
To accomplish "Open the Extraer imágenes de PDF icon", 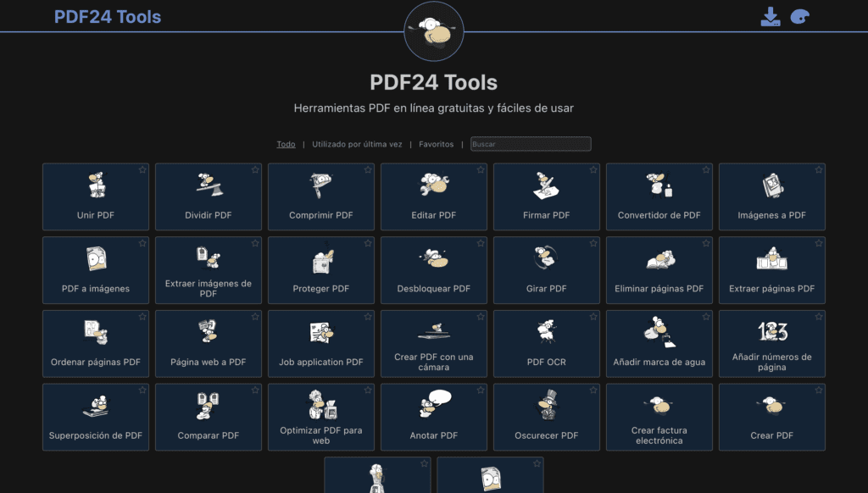I will click(x=209, y=258).
